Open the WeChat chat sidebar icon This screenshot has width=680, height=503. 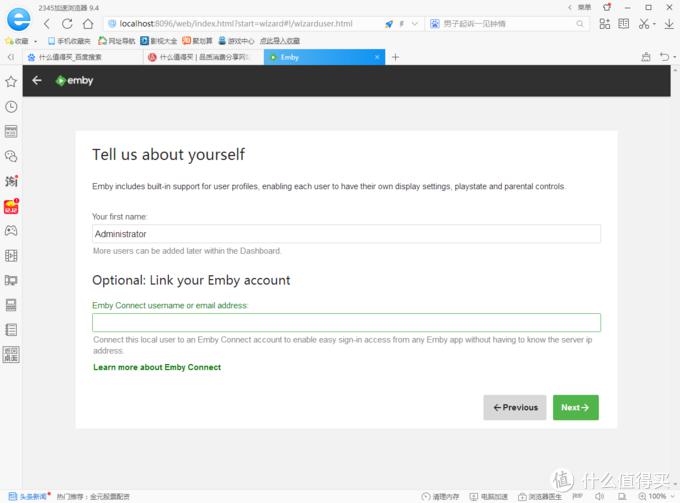pyautogui.click(x=11, y=156)
